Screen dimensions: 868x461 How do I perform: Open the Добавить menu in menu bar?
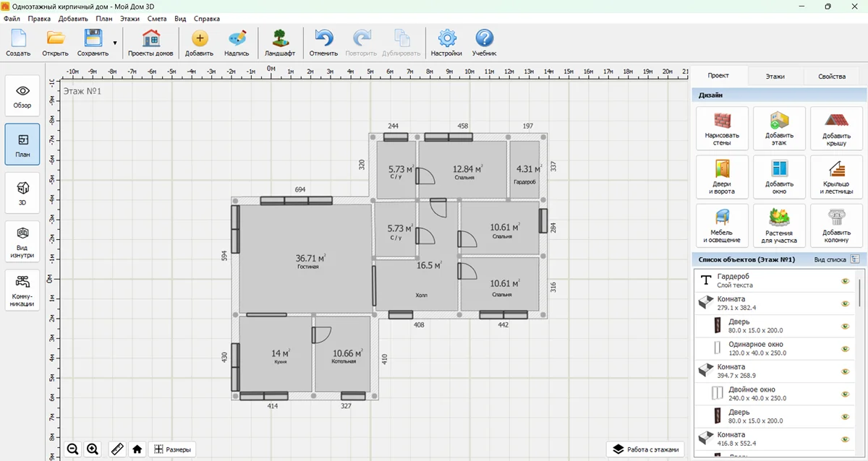click(x=73, y=19)
